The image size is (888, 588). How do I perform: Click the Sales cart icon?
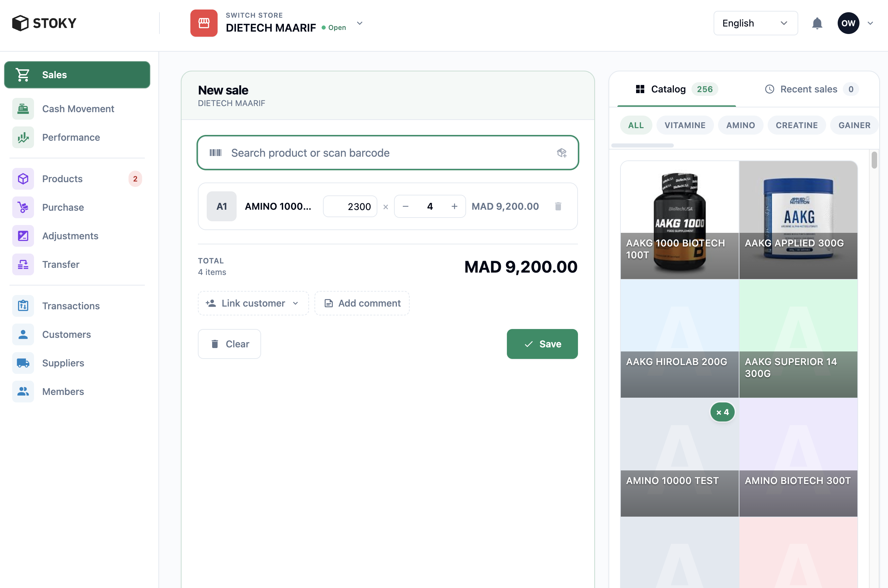pos(22,75)
